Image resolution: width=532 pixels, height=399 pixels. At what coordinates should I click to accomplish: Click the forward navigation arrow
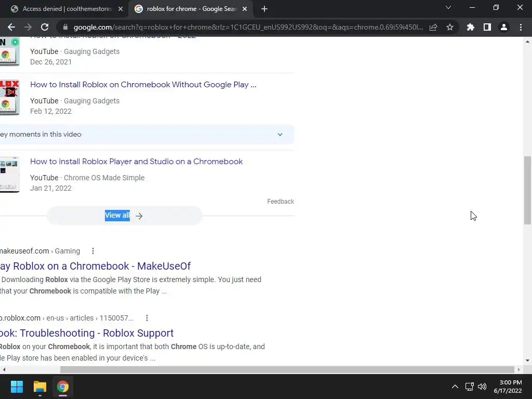tap(28, 27)
